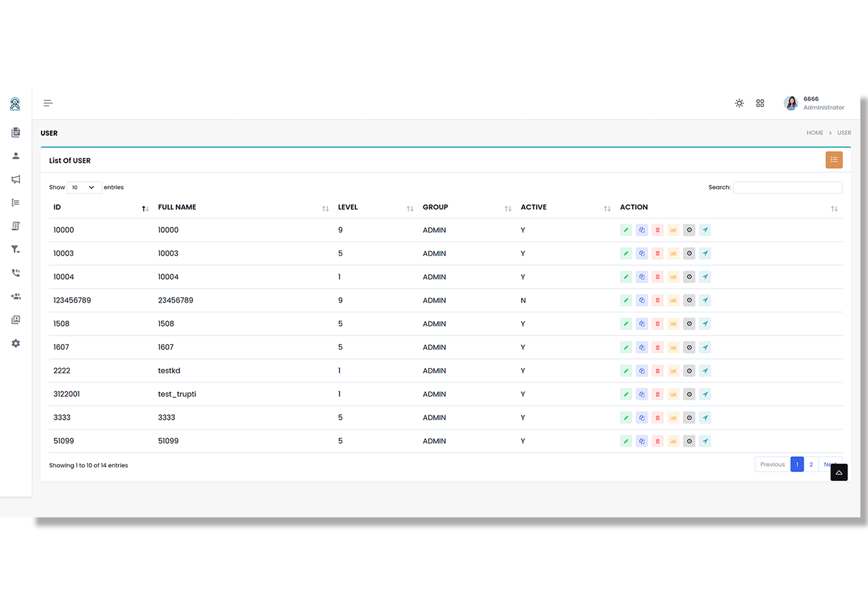Click the Search input field
Screen dimensions: 868x609
[x=787, y=188]
